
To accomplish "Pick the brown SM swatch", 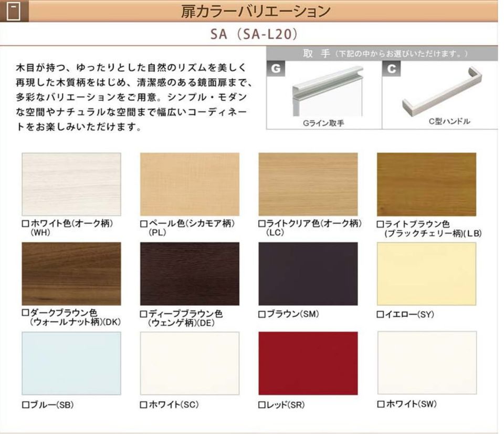I will pyautogui.click(x=308, y=274).
